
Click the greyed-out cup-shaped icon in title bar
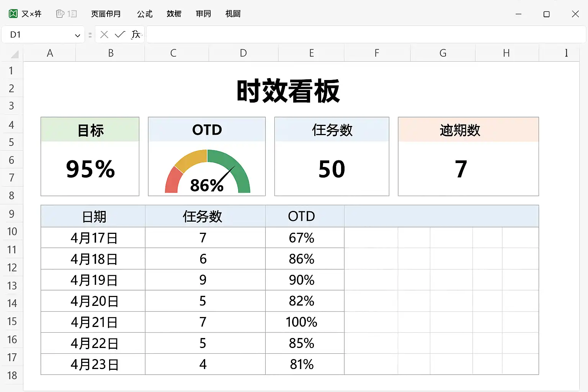(60, 14)
